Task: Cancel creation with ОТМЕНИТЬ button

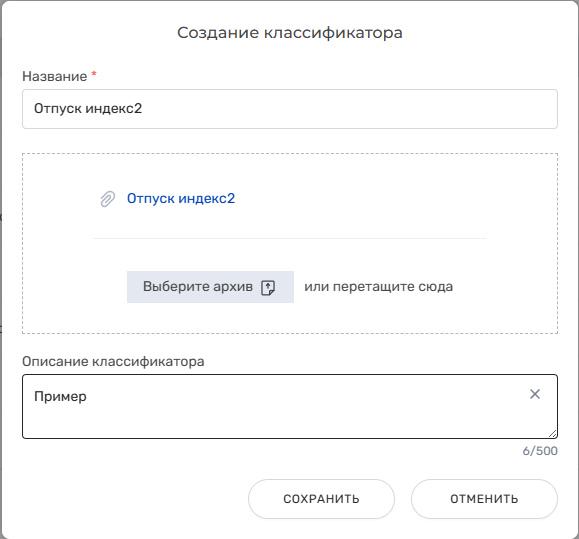Action: (x=484, y=499)
